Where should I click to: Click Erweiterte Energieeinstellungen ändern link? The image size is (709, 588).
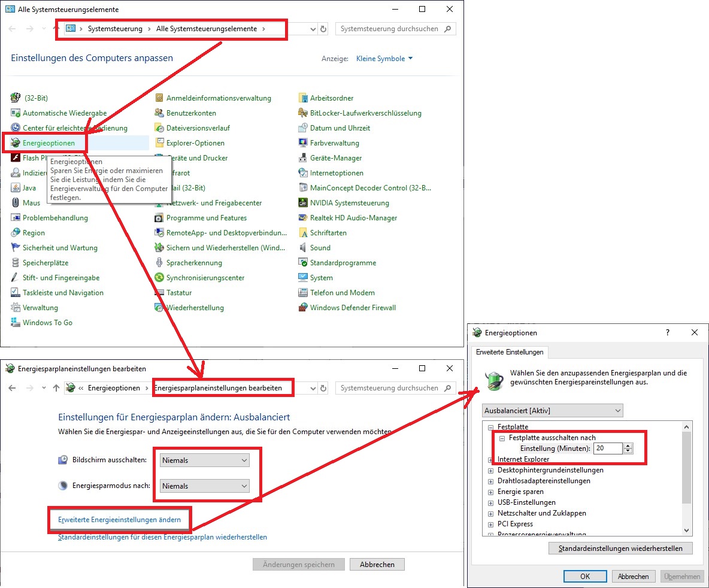[119, 520]
